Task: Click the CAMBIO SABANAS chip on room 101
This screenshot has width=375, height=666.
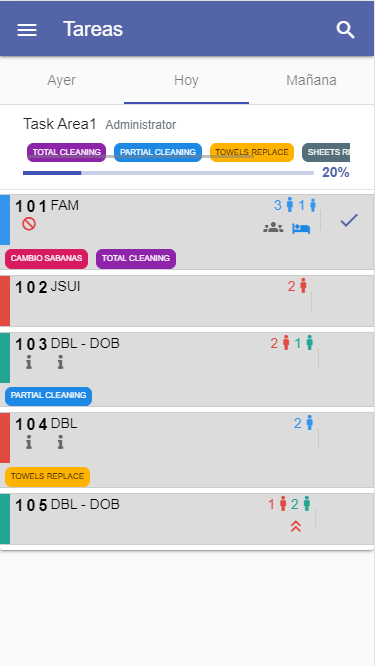Action: pos(47,259)
